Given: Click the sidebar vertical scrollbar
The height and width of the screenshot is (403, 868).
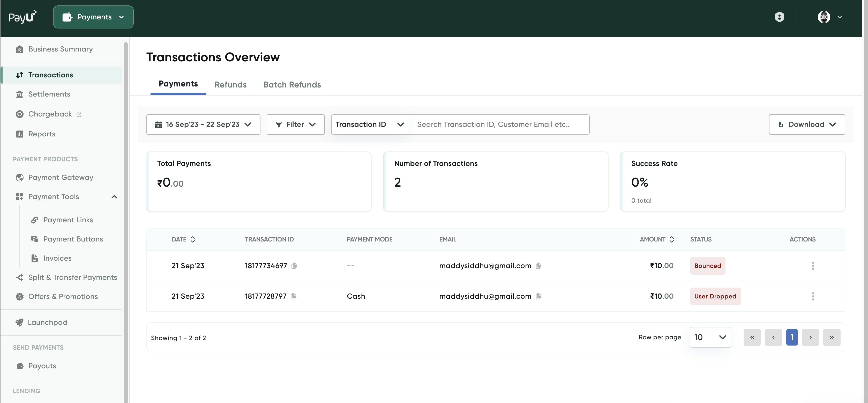Looking at the screenshot, I should tap(126, 202).
